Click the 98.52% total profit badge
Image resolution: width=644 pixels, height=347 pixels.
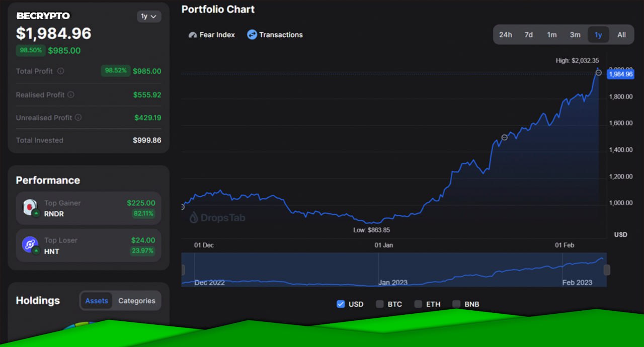point(116,71)
